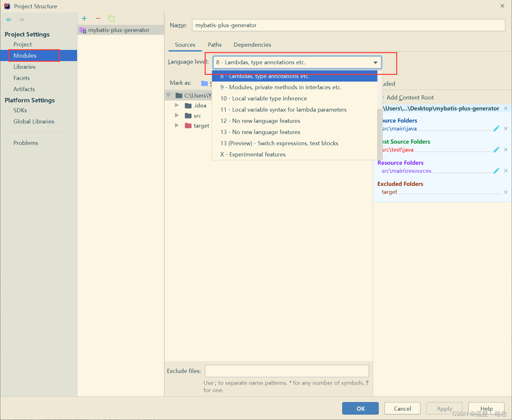Select 12 - No new language features
This screenshot has height=420, width=512.
coord(295,121)
